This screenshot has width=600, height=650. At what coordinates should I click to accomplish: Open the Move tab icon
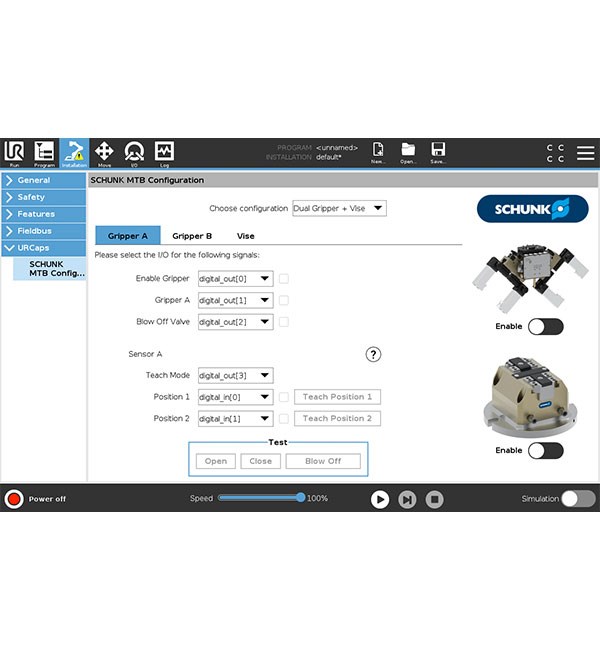coord(104,153)
